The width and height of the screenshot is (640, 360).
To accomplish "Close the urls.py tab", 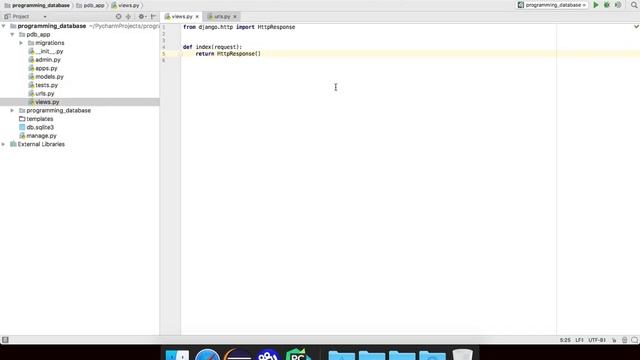I will pyautogui.click(x=235, y=17).
